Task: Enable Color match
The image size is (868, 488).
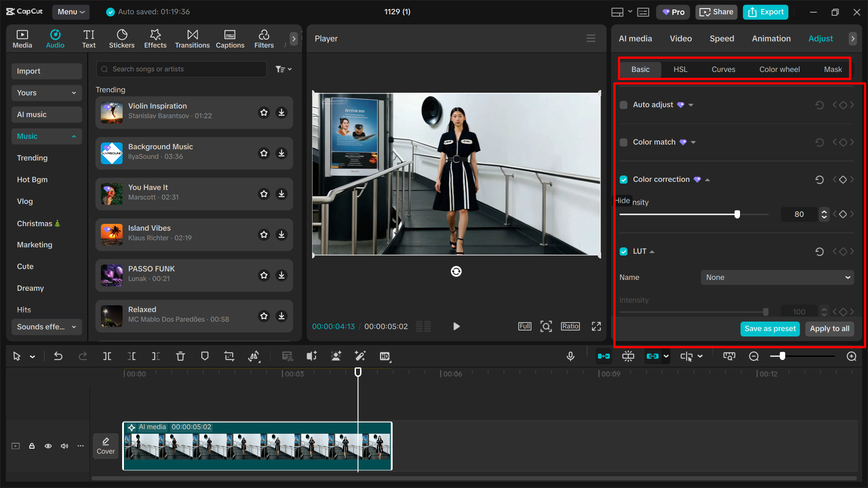Action: coord(623,142)
